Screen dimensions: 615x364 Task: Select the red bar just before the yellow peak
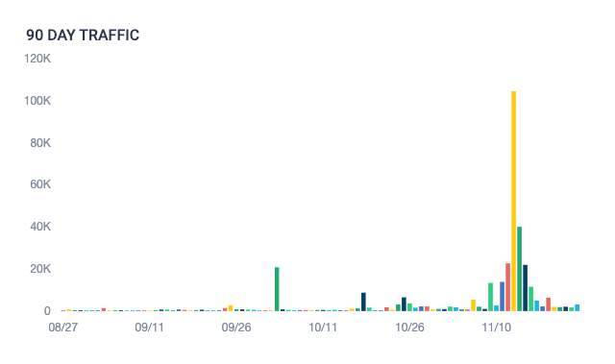click(507, 287)
